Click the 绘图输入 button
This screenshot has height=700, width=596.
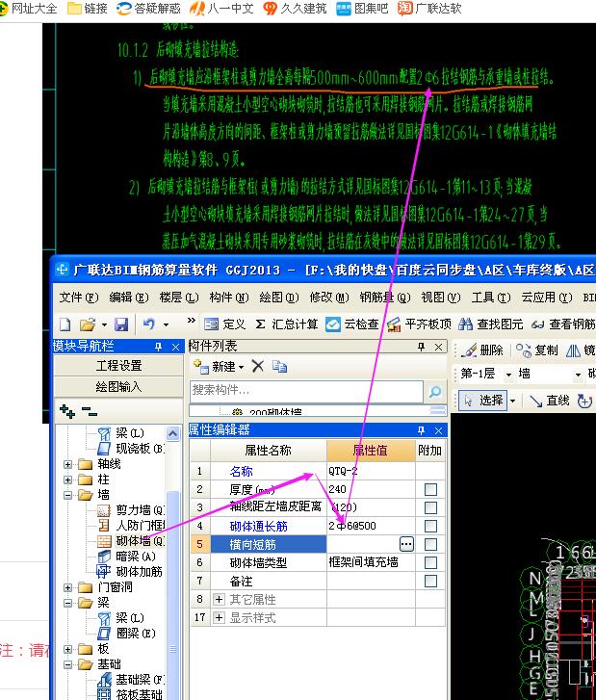(x=118, y=387)
